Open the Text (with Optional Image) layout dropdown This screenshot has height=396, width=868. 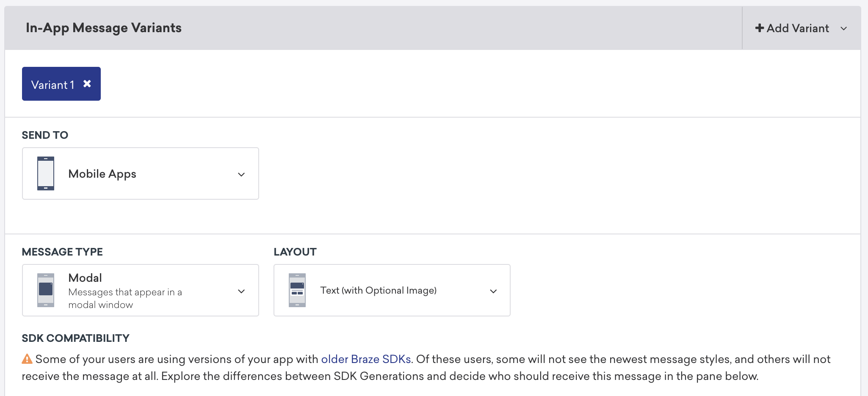coord(492,291)
